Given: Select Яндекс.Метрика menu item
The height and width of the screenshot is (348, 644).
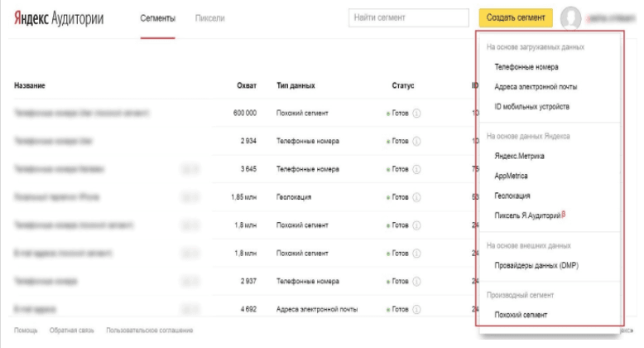Looking at the screenshot, I should pos(519,156).
